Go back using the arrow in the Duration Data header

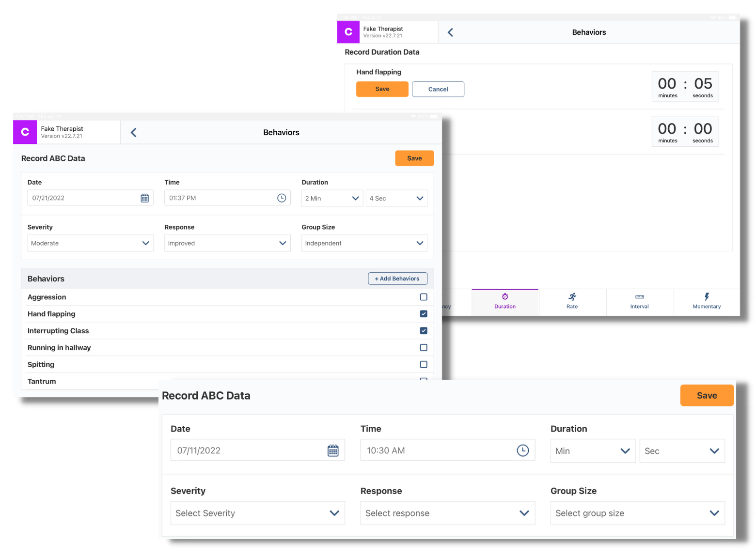(x=450, y=32)
